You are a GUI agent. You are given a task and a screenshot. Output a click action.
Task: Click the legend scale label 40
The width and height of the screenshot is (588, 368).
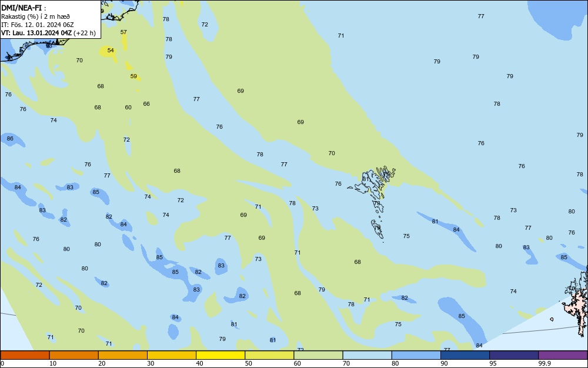tap(199, 363)
